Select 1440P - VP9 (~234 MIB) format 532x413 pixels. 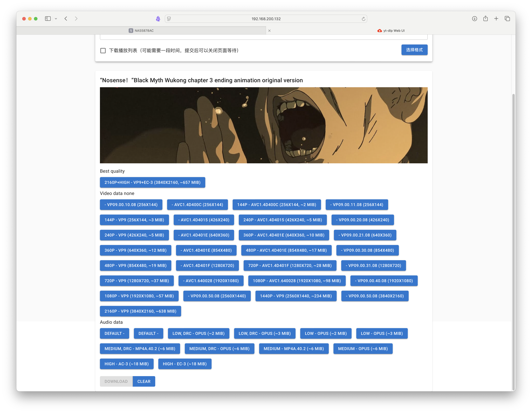pos(296,296)
